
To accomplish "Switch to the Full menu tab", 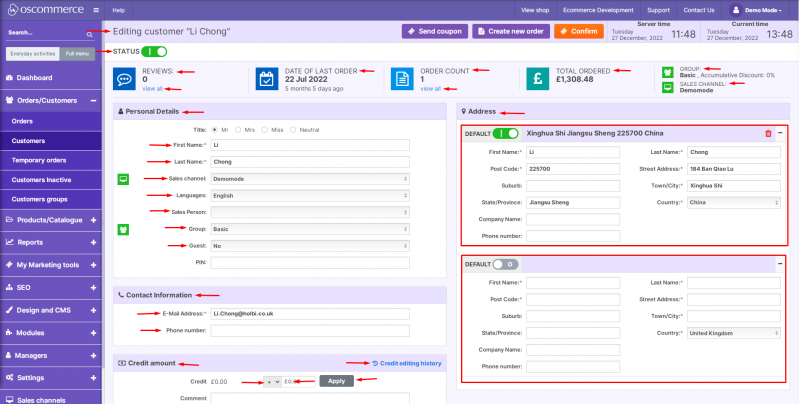I will point(77,53).
